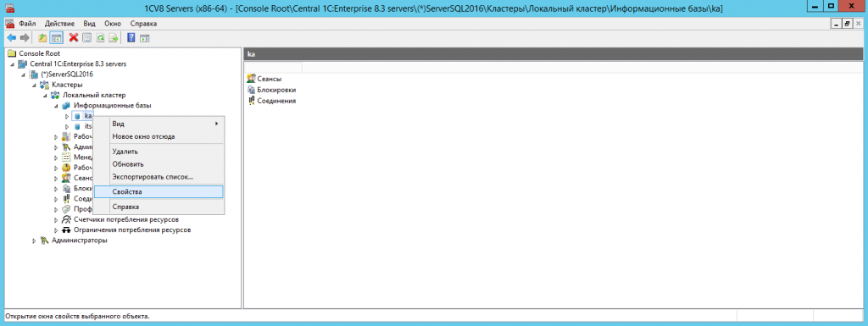868x326 pixels.
Task: Click the forward arrow toolbar icon
Action: pos(25,38)
